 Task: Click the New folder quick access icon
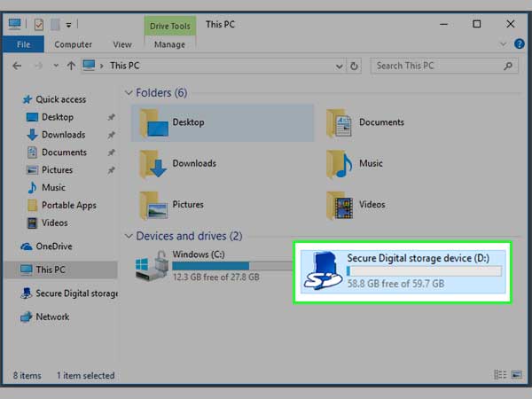click(x=55, y=25)
